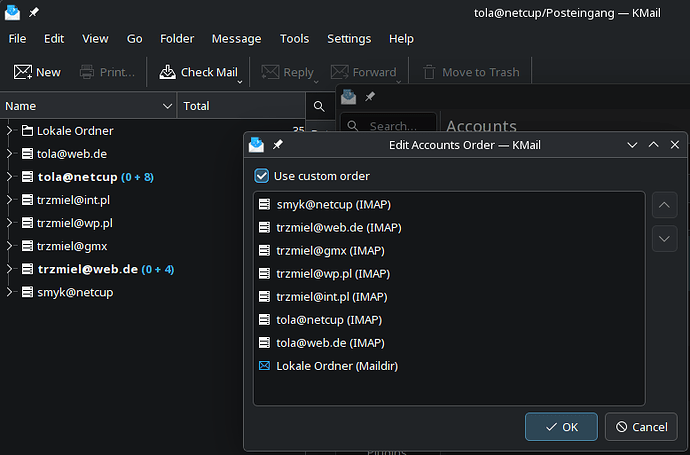The width and height of the screenshot is (690, 455).
Task: Open the File menu
Action: pos(17,39)
